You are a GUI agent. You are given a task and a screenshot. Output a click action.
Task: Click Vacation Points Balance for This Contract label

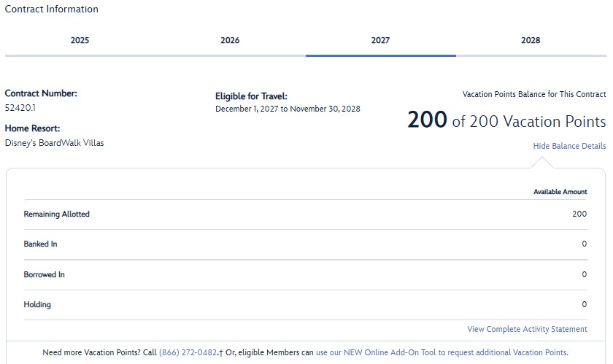pos(534,94)
